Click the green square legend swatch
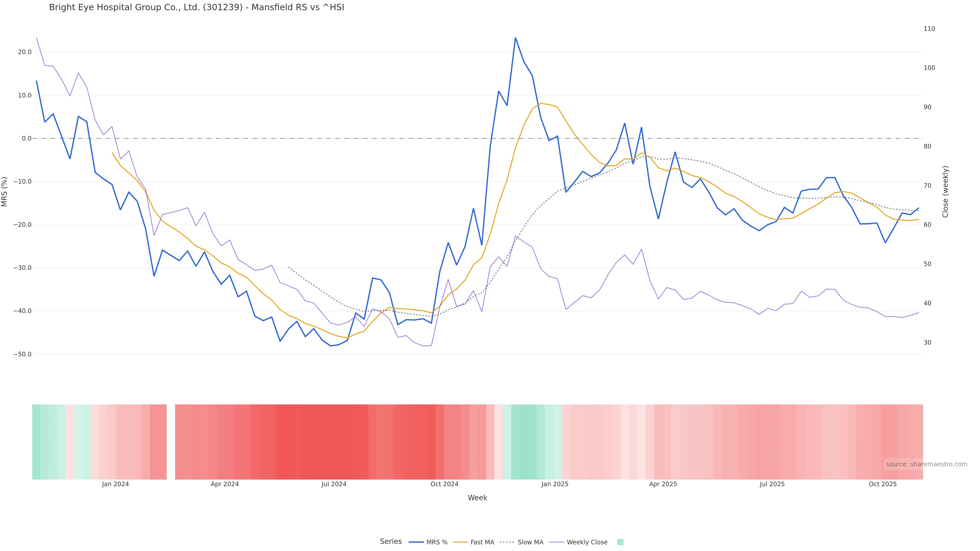 pos(620,542)
